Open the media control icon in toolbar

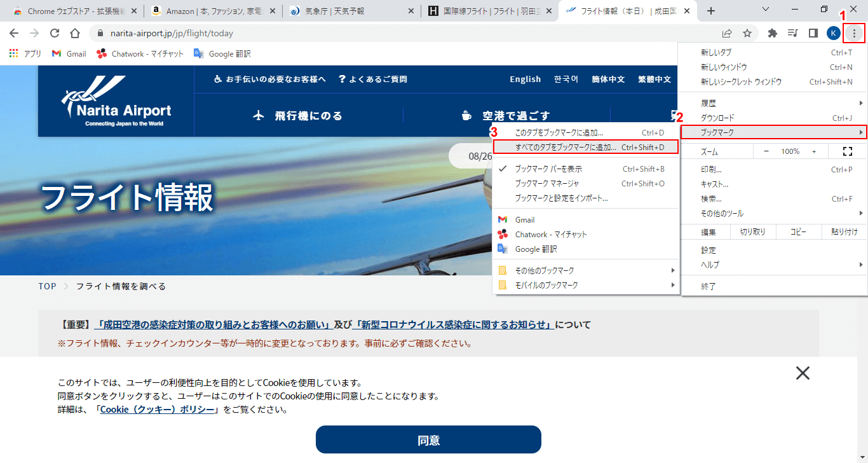(793, 33)
